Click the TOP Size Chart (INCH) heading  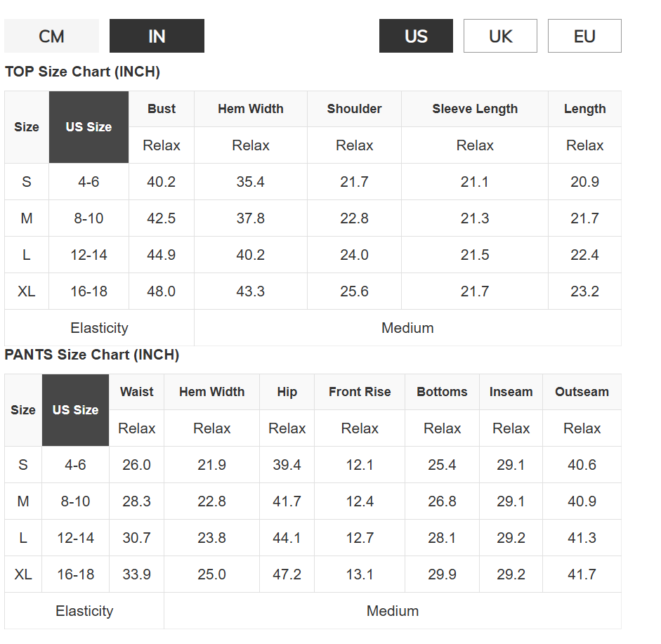[82, 72]
